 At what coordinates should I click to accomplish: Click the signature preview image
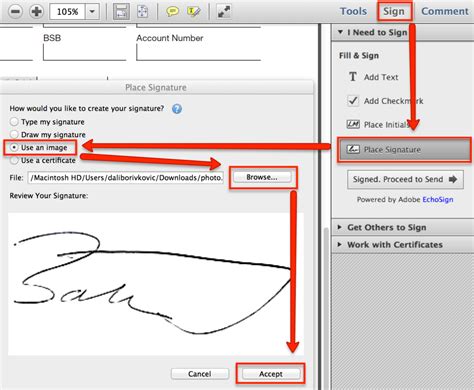(x=156, y=284)
